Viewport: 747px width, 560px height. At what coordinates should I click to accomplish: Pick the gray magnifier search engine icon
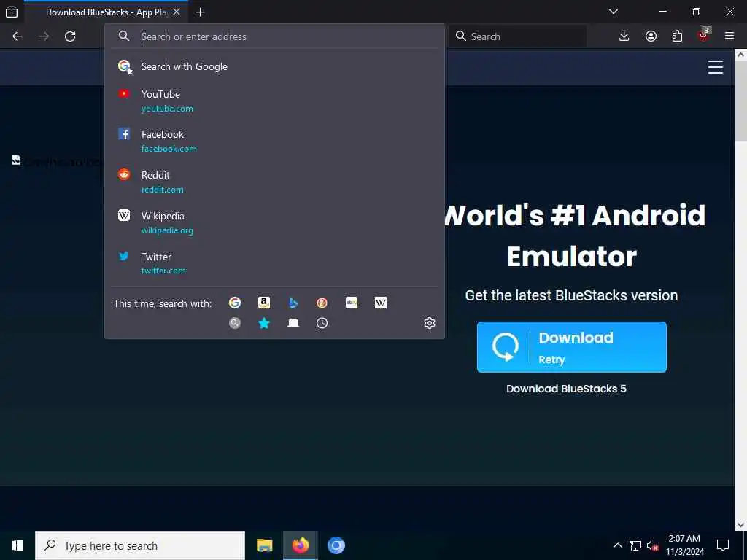(235, 323)
